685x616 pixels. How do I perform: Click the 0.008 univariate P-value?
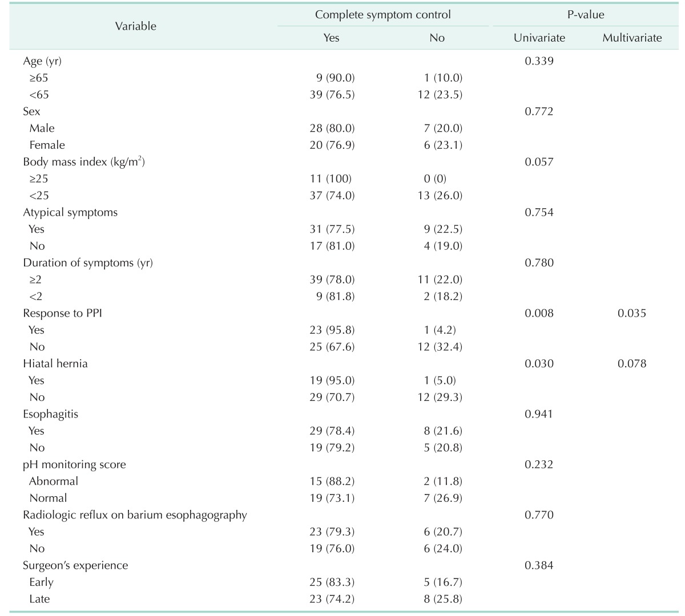point(541,313)
